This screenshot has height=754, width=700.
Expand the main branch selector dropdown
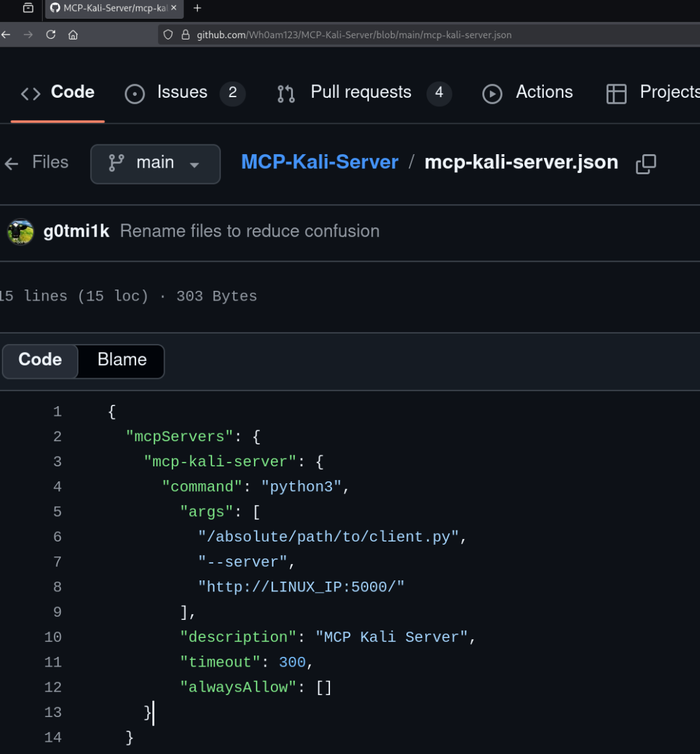tap(156, 164)
